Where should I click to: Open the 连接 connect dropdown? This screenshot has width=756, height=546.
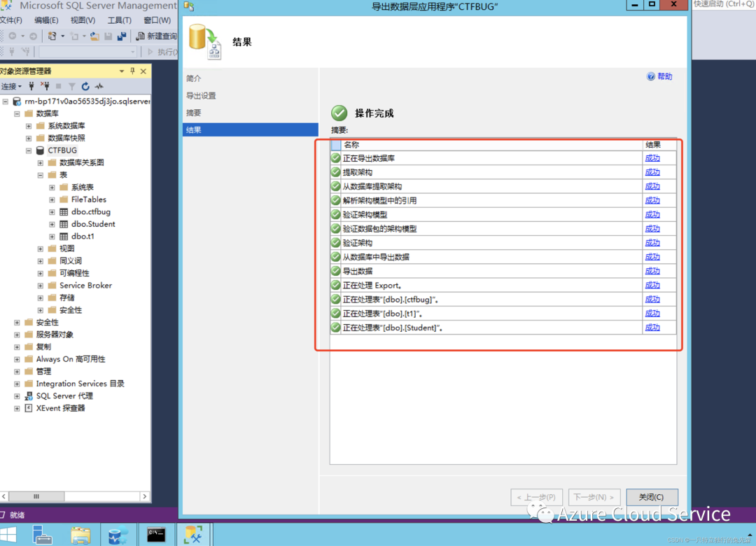pos(11,86)
